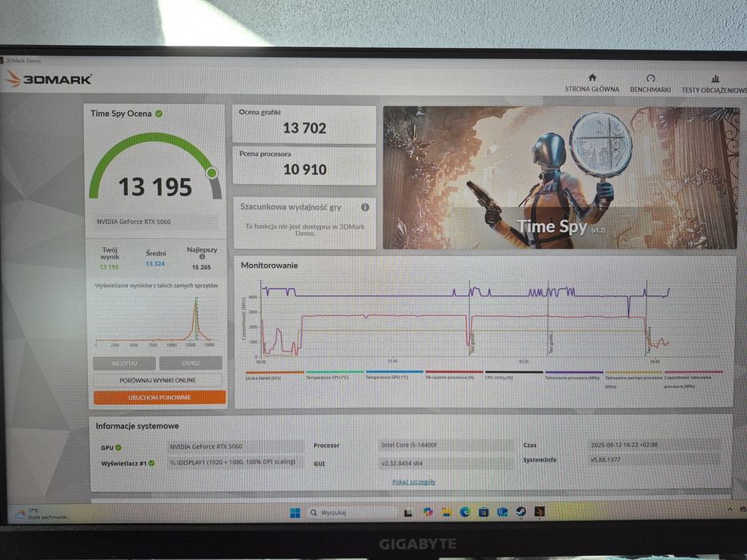The height and width of the screenshot is (560, 747).
Task: Open the Copilot taskbar icon
Action: [x=428, y=512]
